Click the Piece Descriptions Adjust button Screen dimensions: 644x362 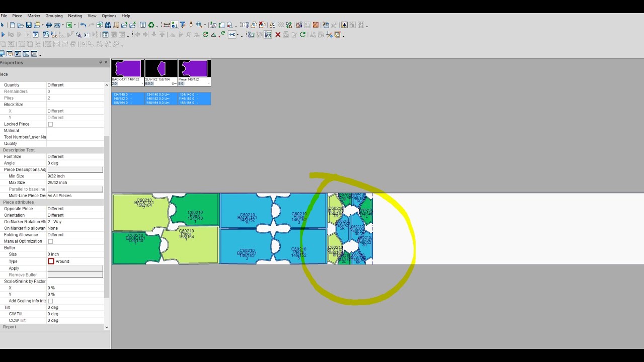click(x=75, y=169)
